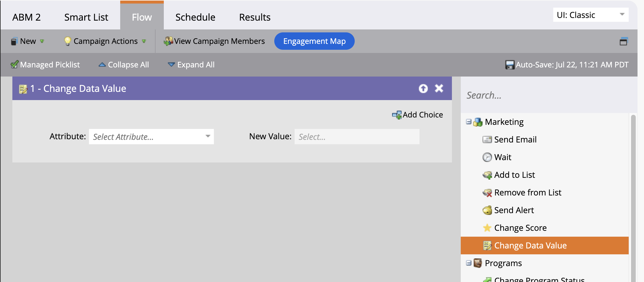Click the New book icon
Screen dimensions: 644x282
14,41
